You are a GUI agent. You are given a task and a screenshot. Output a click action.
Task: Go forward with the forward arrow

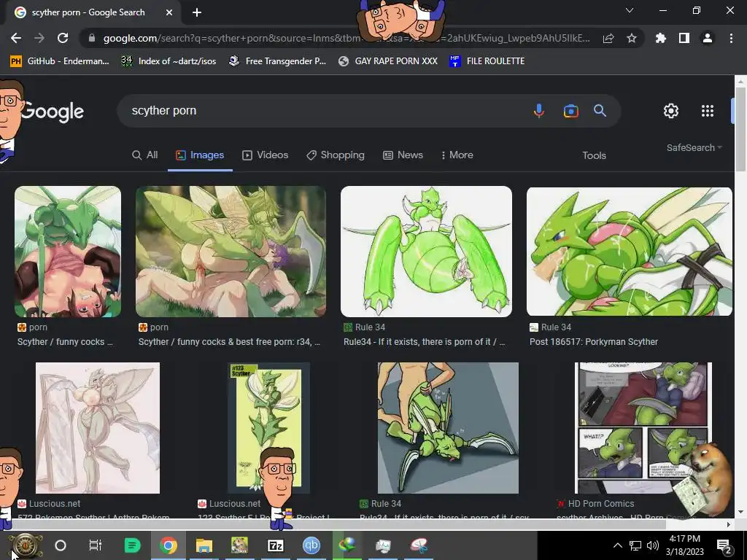click(x=39, y=38)
